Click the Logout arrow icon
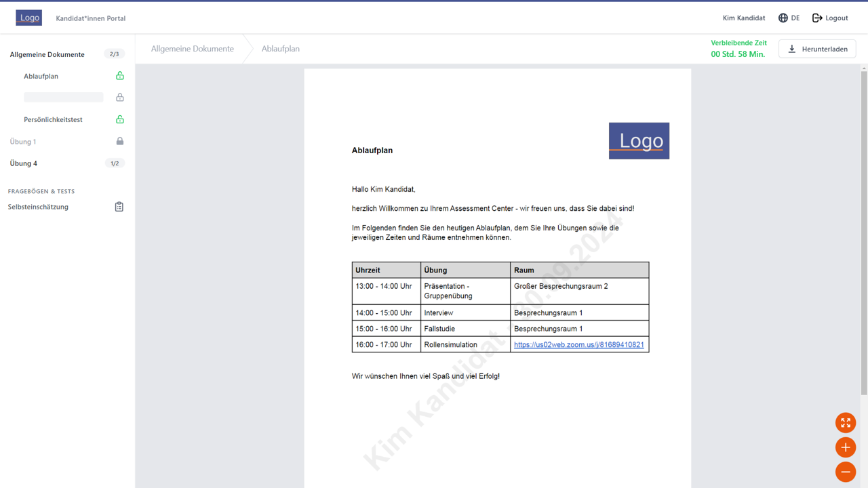The width and height of the screenshot is (868, 488). click(x=817, y=18)
